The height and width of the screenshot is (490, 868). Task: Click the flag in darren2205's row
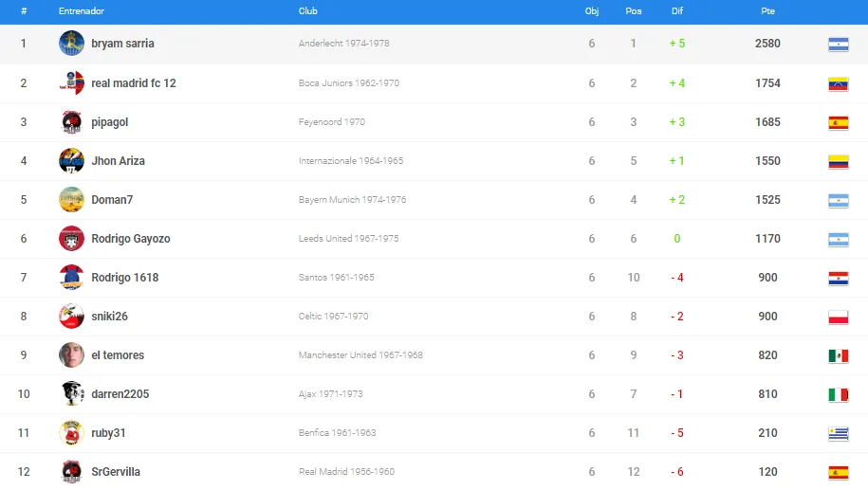pos(838,395)
